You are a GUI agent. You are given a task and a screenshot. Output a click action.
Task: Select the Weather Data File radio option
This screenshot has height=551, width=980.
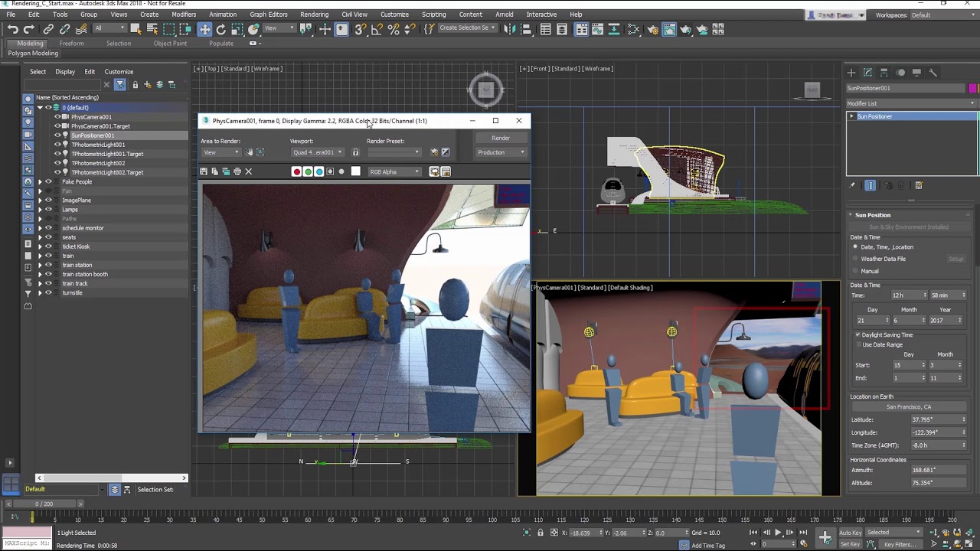point(855,259)
